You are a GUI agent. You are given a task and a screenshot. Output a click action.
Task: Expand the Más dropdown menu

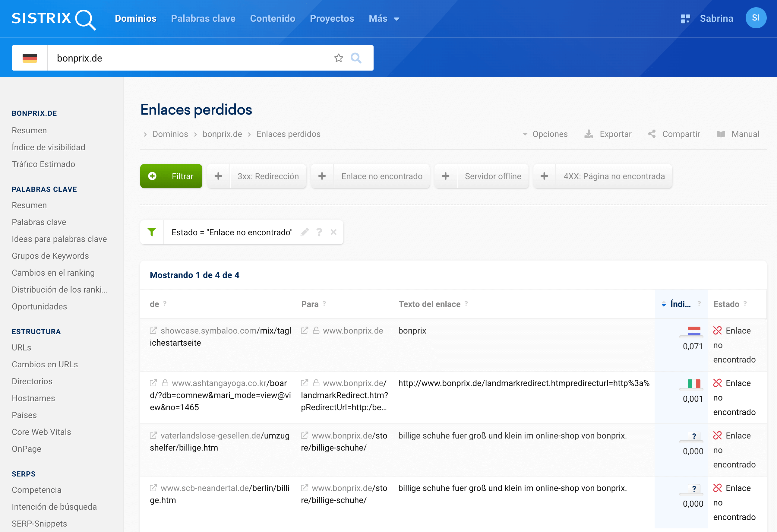[384, 19]
